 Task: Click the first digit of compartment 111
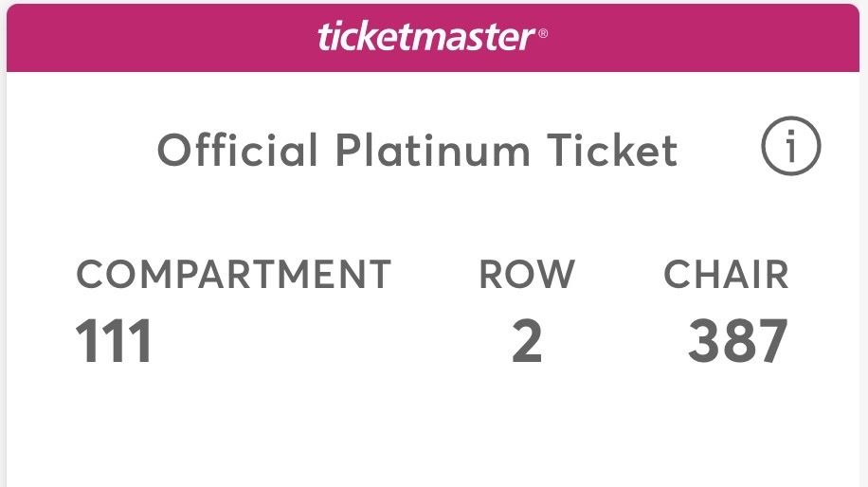87,341
